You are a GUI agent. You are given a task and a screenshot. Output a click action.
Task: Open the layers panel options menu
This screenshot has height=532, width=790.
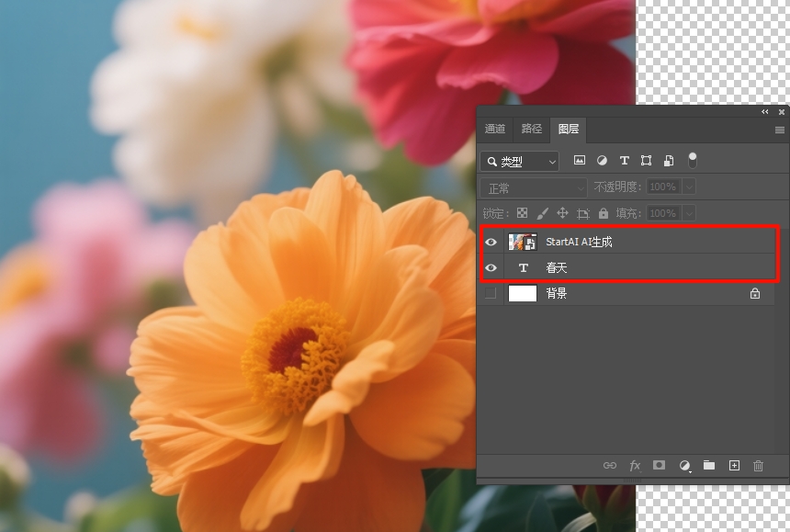pos(780,130)
